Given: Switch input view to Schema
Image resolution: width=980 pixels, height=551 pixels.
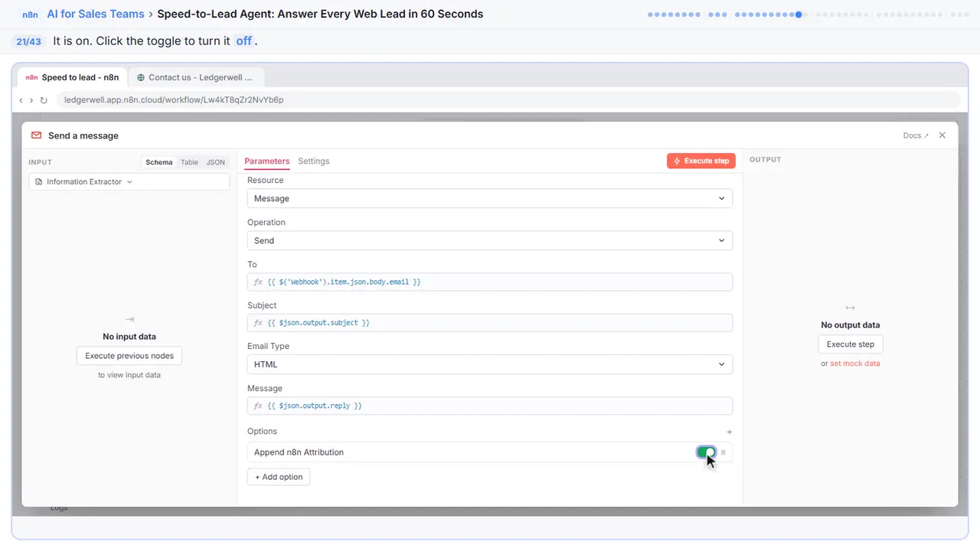Looking at the screenshot, I should pos(159,162).
